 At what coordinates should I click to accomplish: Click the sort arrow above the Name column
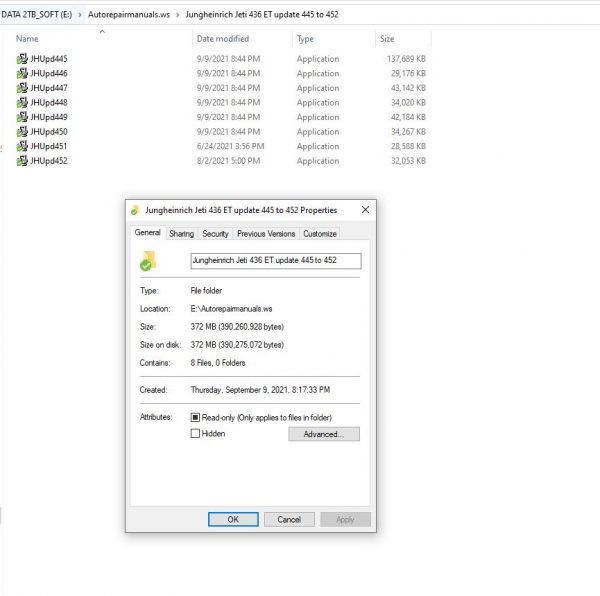click(x=102, y=31)
